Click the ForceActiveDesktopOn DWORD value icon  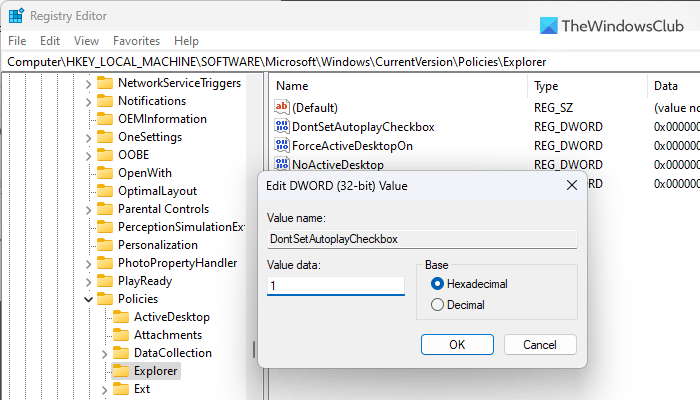point(281,146)
